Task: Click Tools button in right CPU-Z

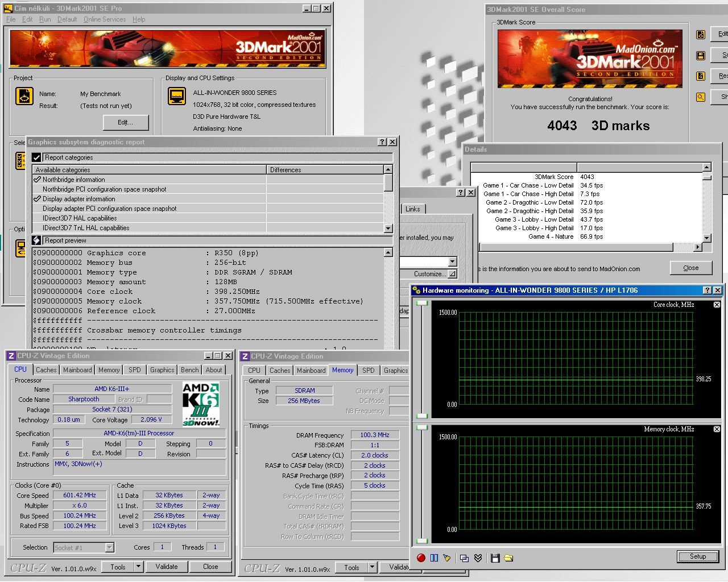Action: tap(351, 567)
